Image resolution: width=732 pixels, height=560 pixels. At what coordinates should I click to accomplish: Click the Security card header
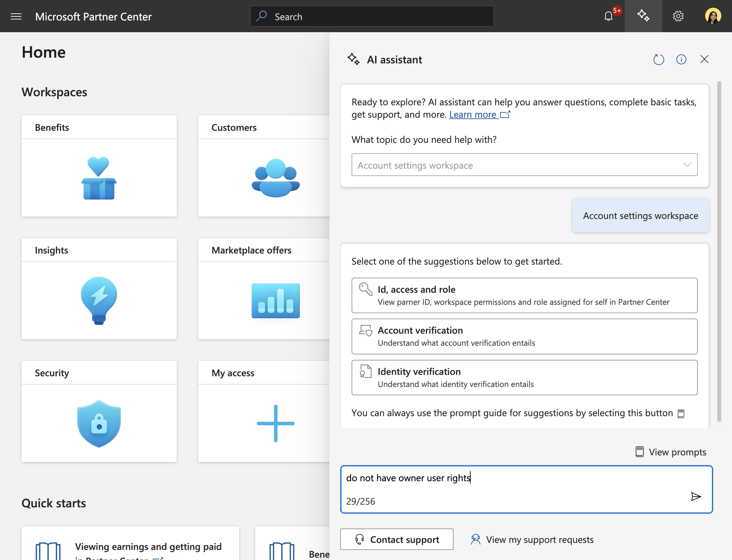pyautogui.click(x=99, y=373)
